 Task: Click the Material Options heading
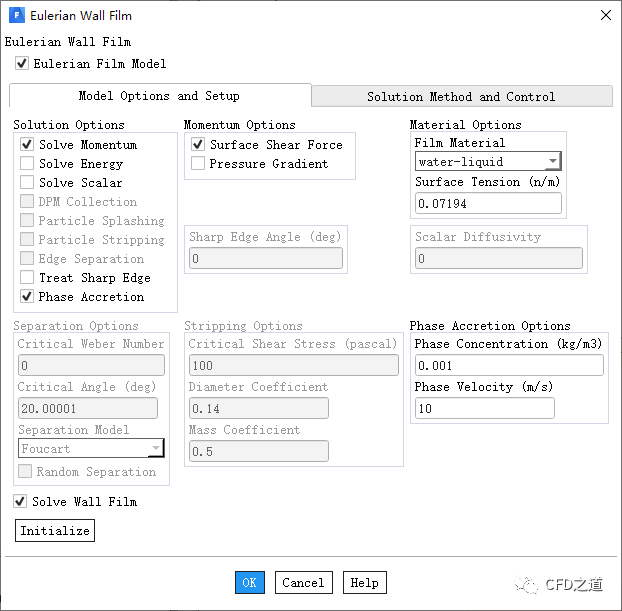coord(465,125)
